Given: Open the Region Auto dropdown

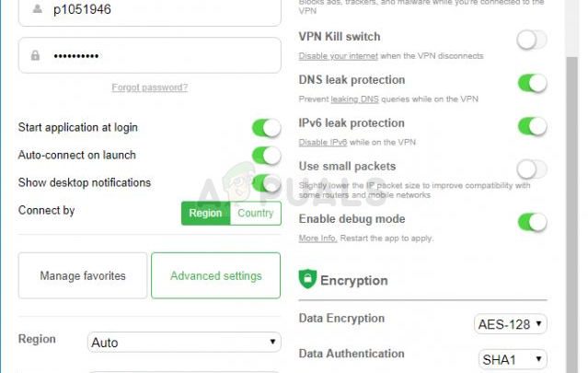Looking at the screenshot, I should tap(183, 343).
